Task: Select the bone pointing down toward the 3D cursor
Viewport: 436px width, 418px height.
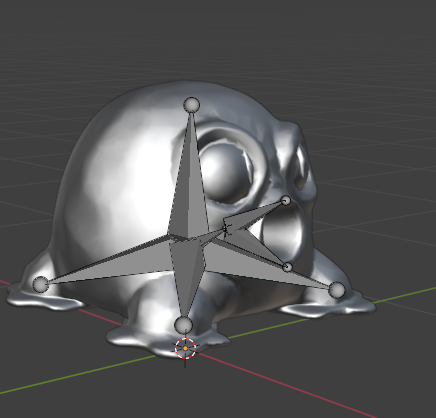Action: coord(187,277)
